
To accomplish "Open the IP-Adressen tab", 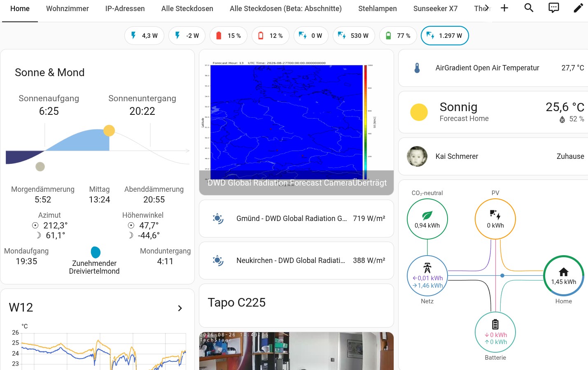I will pos(125,9).
